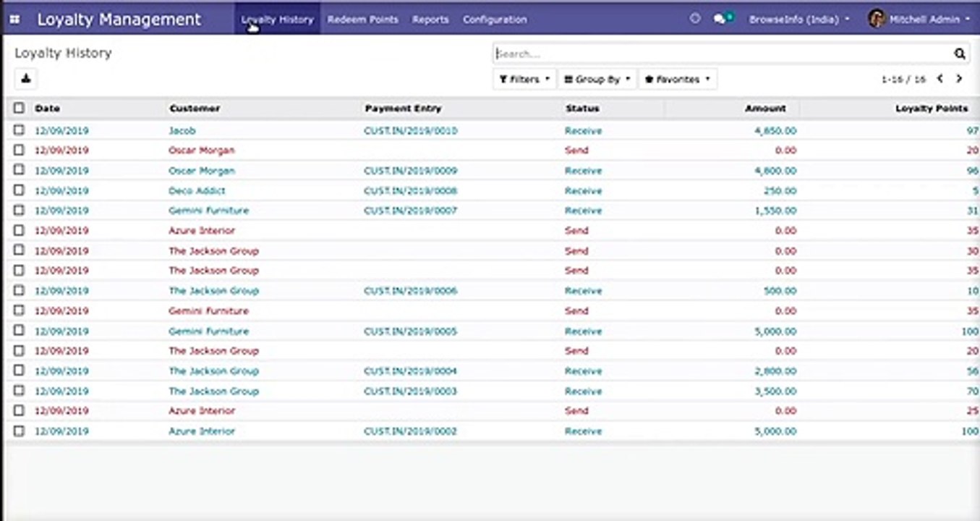Click Mitchell Admin avatar picture
Image resolution: width=980 pixels, height=521 pixels.
[x=877, y=19]
